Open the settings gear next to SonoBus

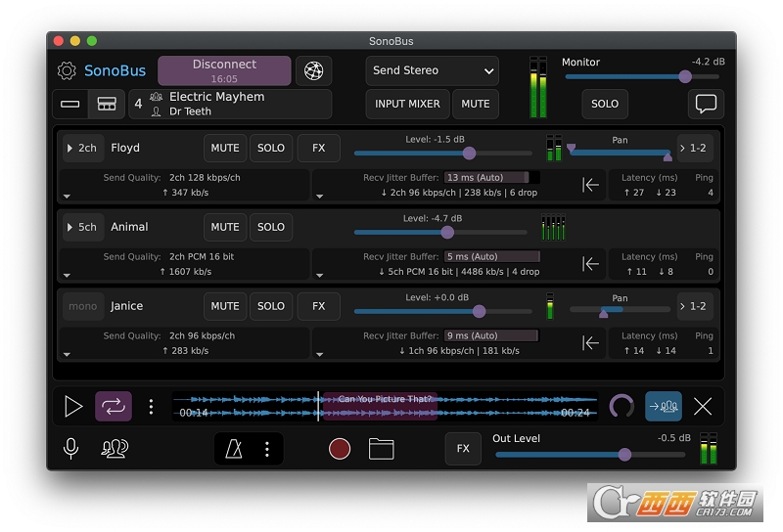click(x=67, y=70)
